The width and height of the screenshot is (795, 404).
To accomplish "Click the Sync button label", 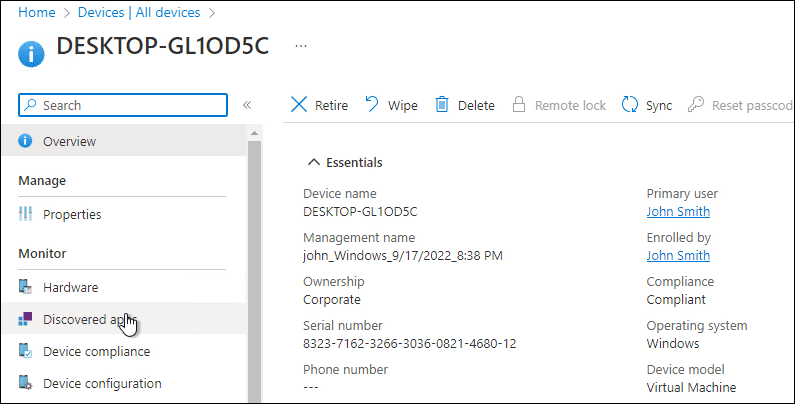I will [659, 106].
